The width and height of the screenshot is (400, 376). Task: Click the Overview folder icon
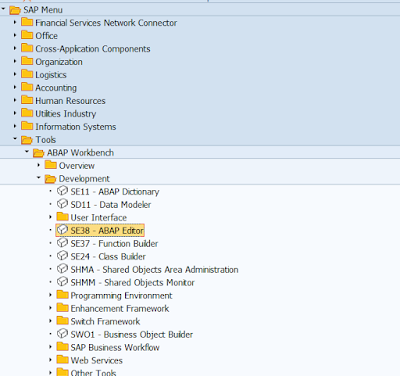[51, 165]
